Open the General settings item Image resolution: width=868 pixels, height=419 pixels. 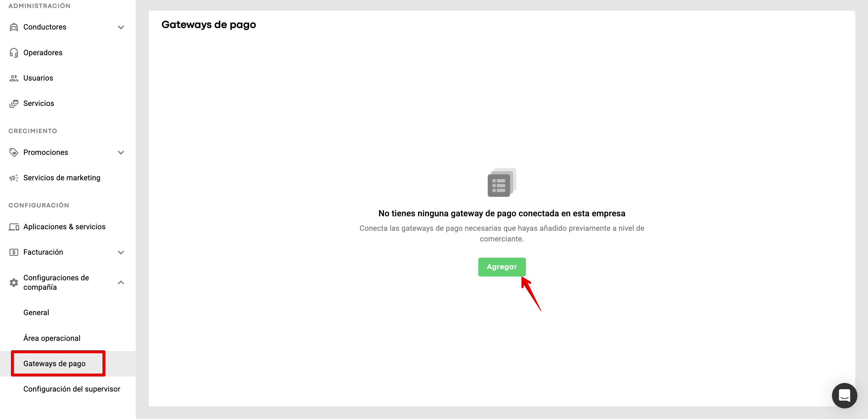[36, 312]
